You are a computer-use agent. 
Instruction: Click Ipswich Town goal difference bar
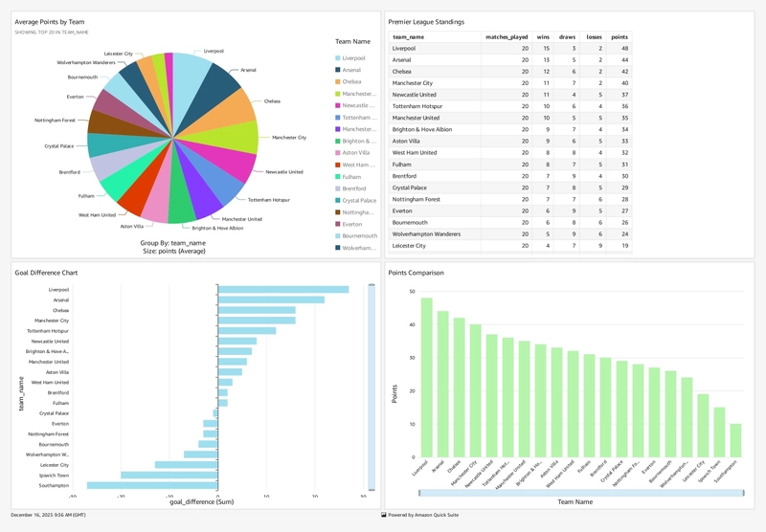click(x=169, y=476)
